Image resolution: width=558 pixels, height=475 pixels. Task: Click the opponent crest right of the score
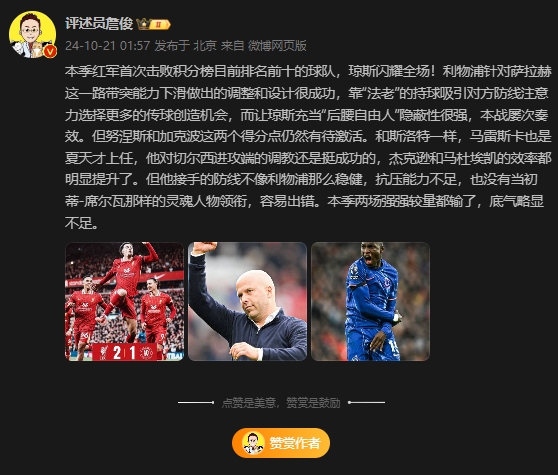tap(146, 353)
